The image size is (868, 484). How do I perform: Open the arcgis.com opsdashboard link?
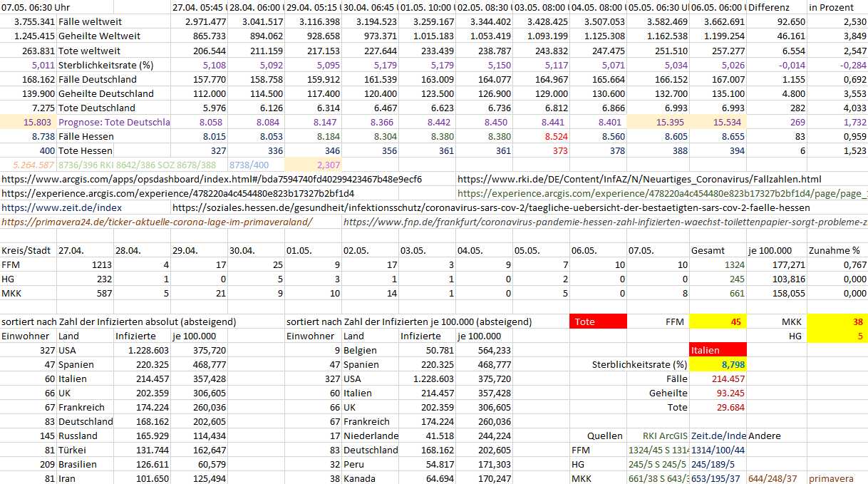(212, 179)
